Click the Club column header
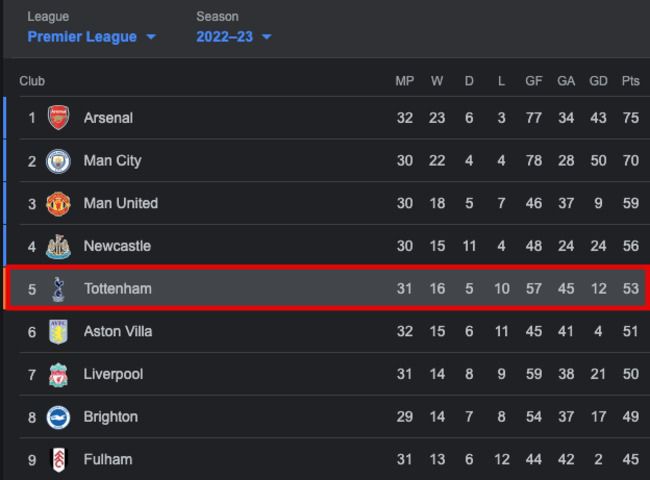This screenshot has width=650, height=480. pyautogui.click(x=32, y=81)
